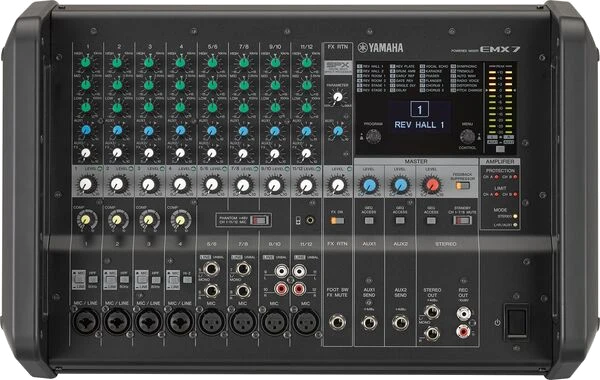Turn channel 4 COMP knob
This screenshot has width=600, height=380.
(180, 220)
